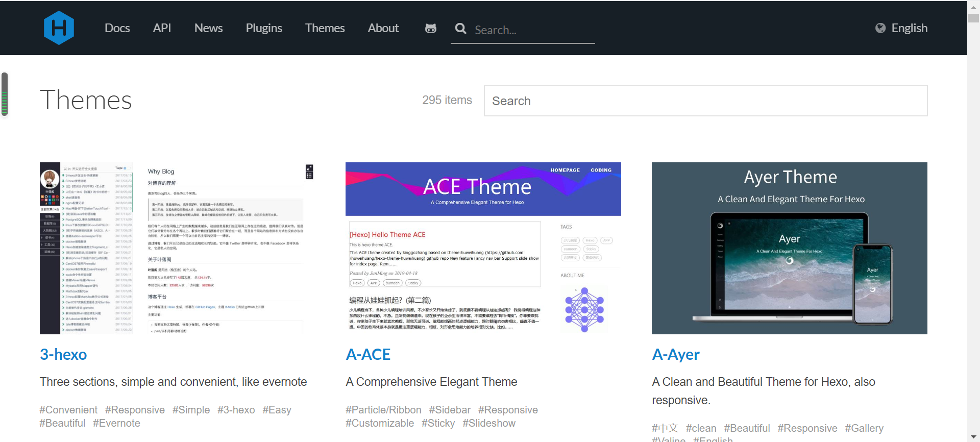Viewport: 980px width, 442px height.
Task: Filter by #Responsive tag under 3-hexo
Action: click(135, 410)
